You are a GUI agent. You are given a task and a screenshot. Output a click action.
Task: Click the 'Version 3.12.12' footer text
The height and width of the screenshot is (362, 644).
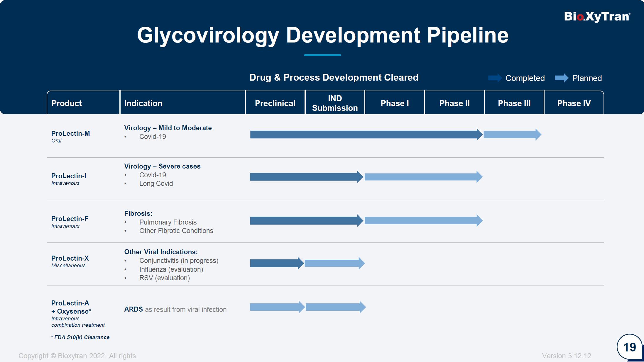tap(567, 356)
